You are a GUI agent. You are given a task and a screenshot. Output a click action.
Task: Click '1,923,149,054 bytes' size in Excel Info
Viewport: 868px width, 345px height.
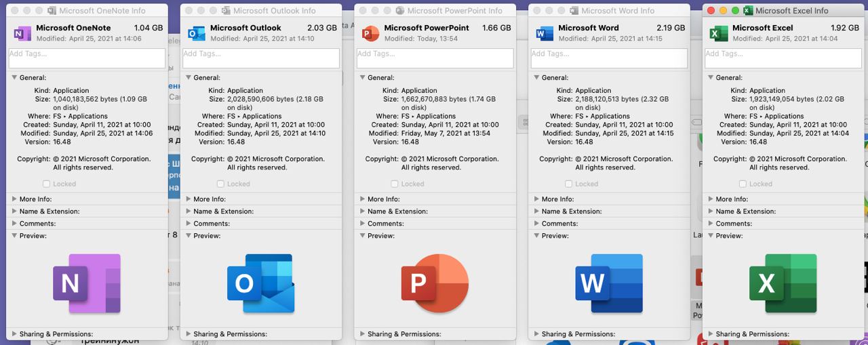pos(782,99)
